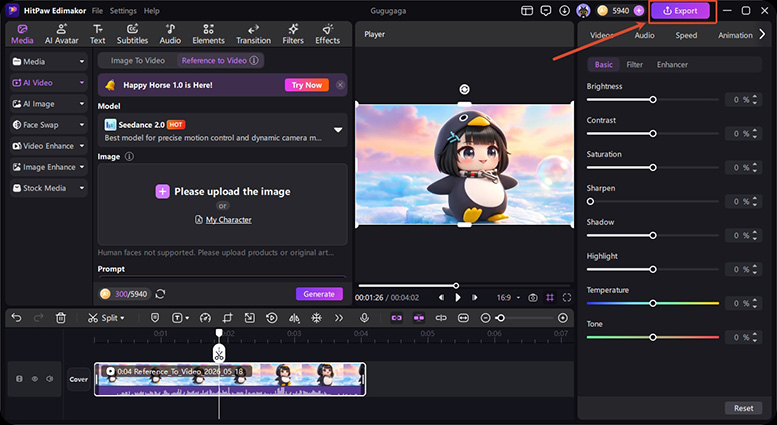The width and height of the screenshot is (777, 425).
Task: Delete the selected clip with trash icon
Action: pyautogui.click(x=60, y=318)
